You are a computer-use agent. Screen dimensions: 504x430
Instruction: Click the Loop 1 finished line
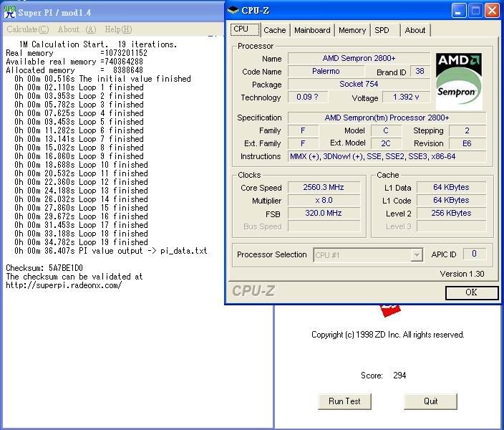(79, 87)
